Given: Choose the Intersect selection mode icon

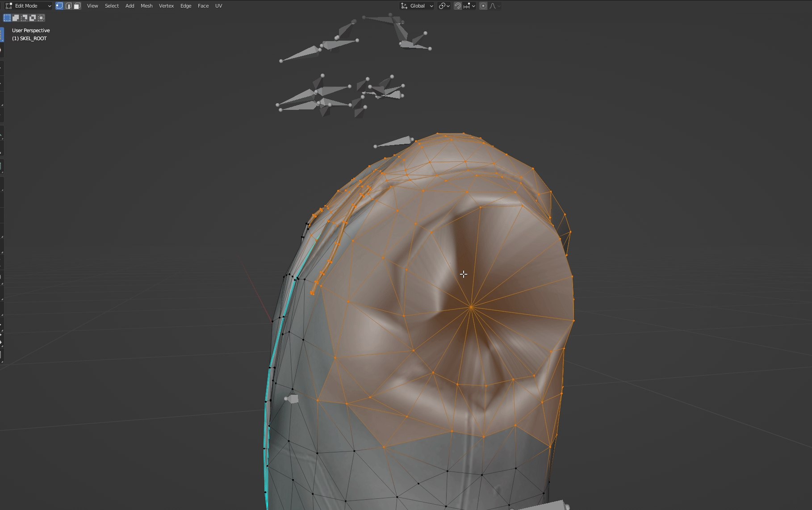Looking at the screenshot, I should (x=41, y=18).
